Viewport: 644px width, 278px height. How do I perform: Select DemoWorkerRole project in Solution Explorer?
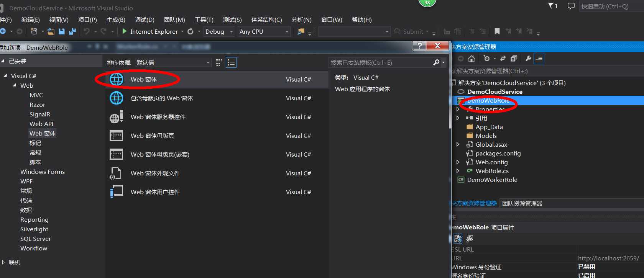[x=492, y=180]
